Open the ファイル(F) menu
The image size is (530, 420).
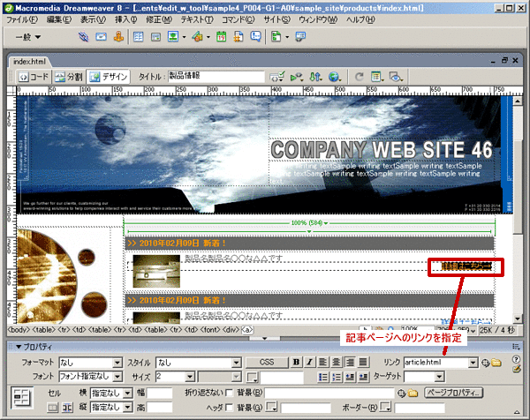[22, 20]
